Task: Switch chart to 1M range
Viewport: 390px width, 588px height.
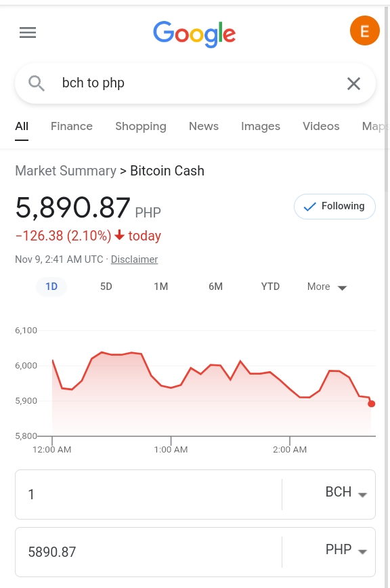Action: click(x=160, y=287)
